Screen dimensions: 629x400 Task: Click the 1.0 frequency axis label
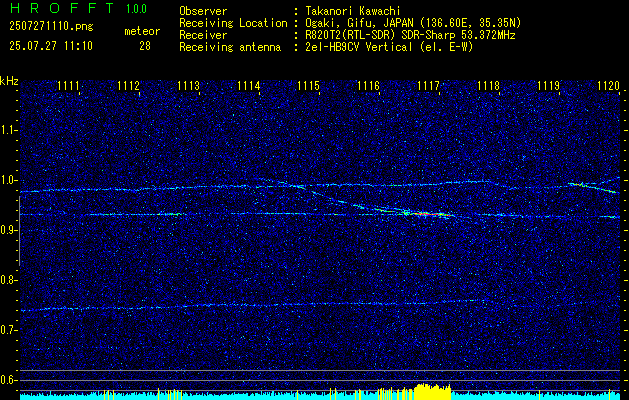coord(8,180)
